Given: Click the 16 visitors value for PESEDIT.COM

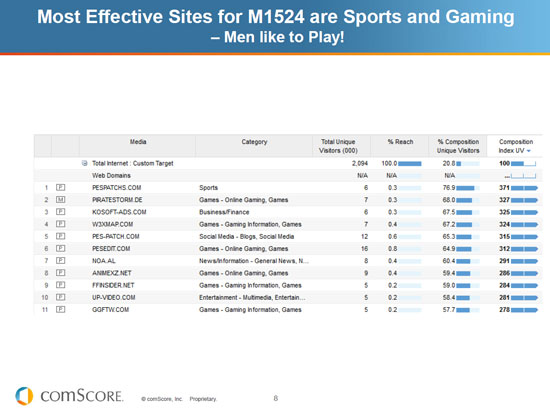Looking at the screenshot, I should [x=364, y=249].
